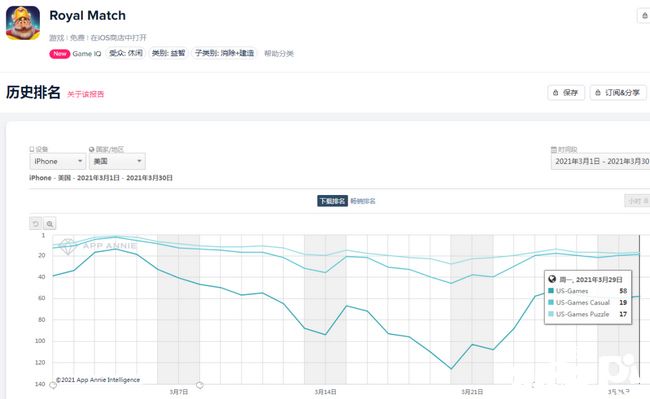Open the 关于该报告 link

tap(85, 94)
